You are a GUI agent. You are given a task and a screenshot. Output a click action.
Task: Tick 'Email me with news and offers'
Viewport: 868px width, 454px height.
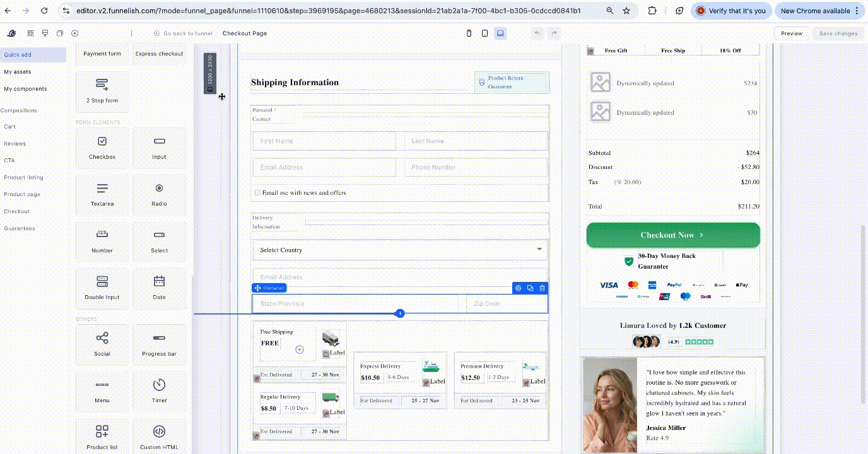click(x=257, y=193)
